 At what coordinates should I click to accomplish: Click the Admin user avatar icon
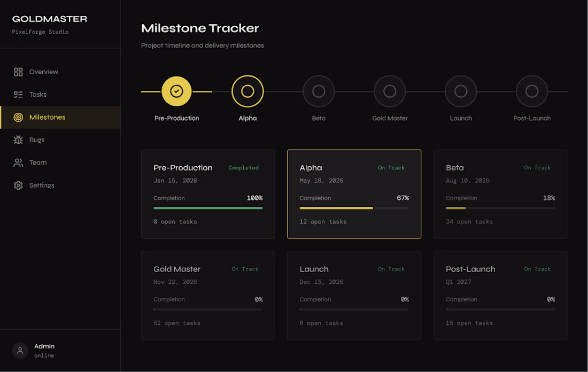pos(20,351)
